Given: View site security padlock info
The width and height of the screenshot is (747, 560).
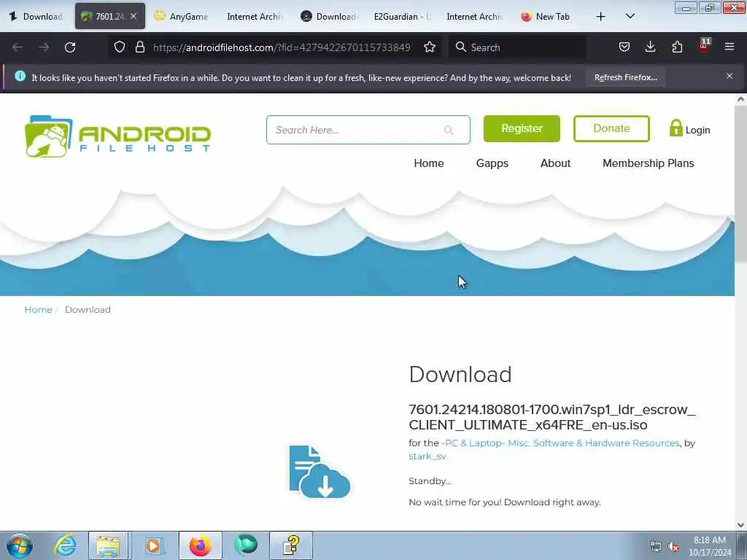Looking at the screenshot, I should pos(139,47).
